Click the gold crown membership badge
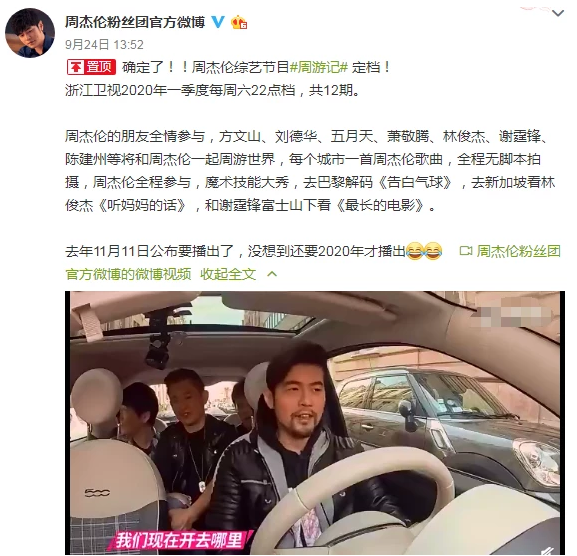Image resolution: width=577 pixels, height=556 pixels. click(238, 22)
